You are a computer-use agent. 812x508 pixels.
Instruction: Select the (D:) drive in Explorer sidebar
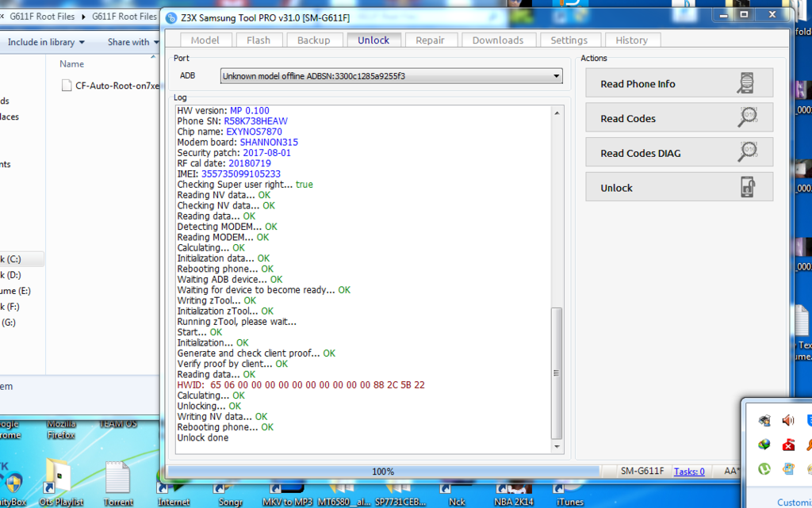tap(11, 275)
